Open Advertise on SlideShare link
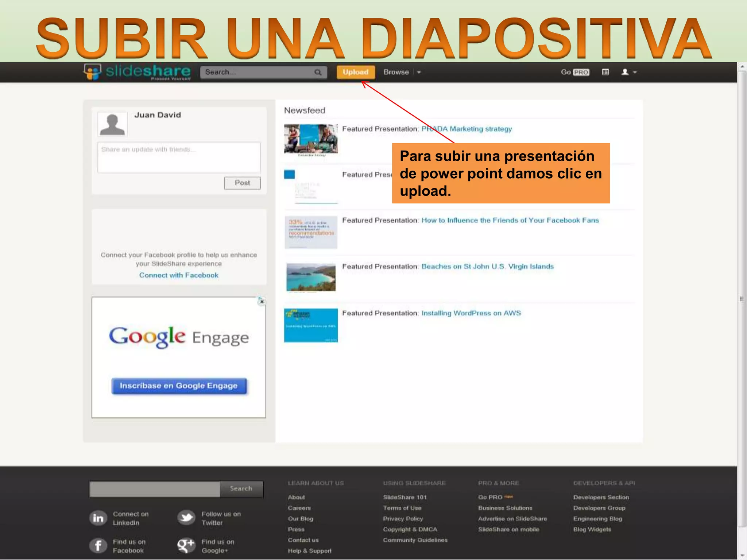The image size is (747, 560). tap(512, 518)
